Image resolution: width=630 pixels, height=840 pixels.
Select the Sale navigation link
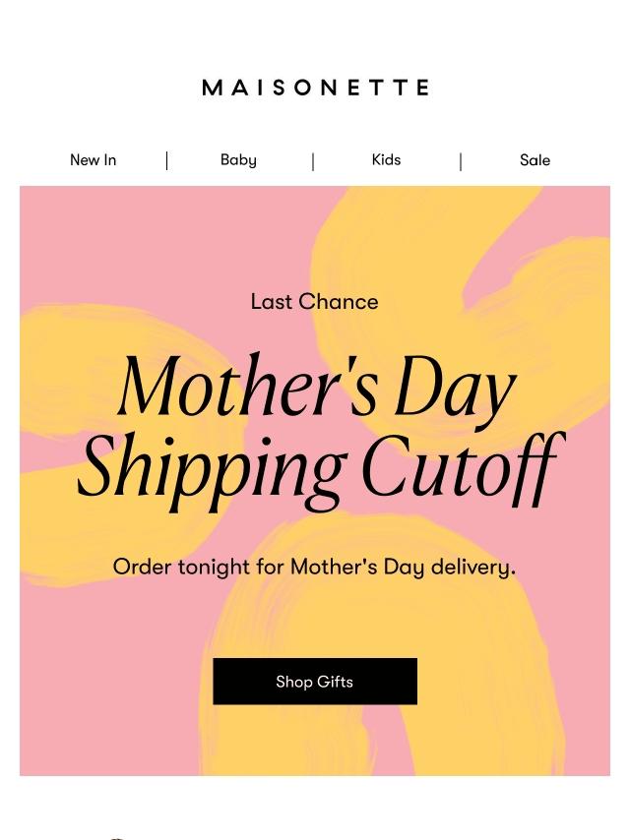[x=535, y=160]
